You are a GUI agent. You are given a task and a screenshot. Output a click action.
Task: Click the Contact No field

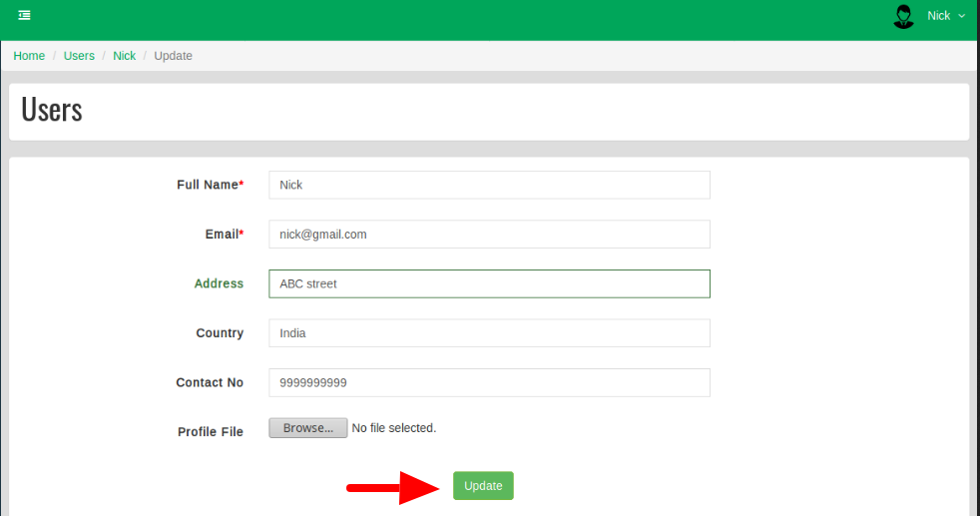489,382
